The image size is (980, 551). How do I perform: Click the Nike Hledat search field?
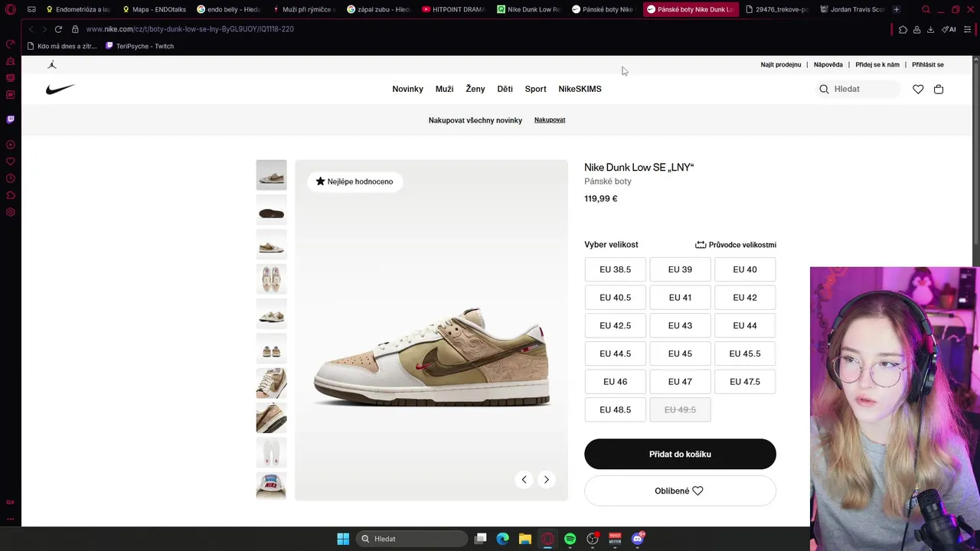point(857,90)
